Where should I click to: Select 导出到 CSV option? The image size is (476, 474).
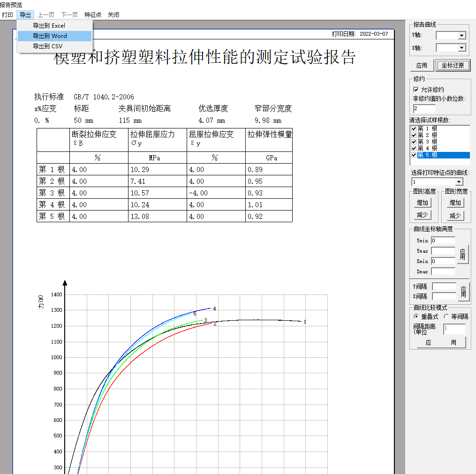click(x=55, y=46)
